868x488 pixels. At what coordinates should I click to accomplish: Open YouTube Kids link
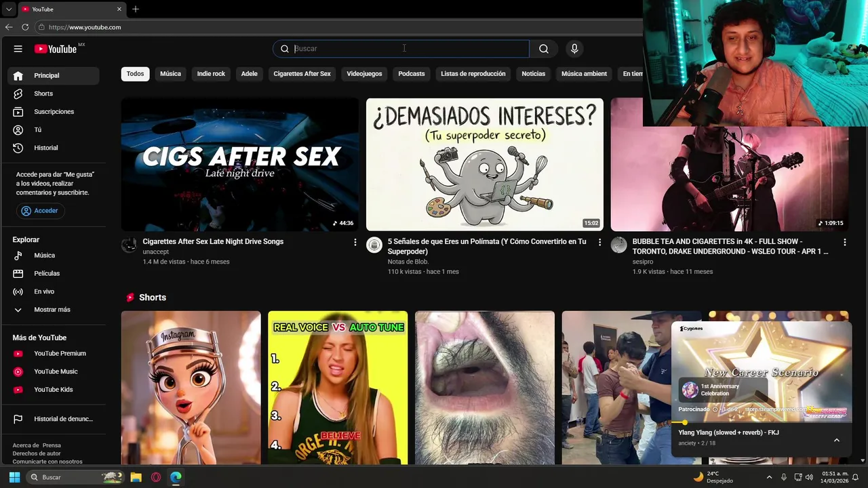tap(53, 390)
